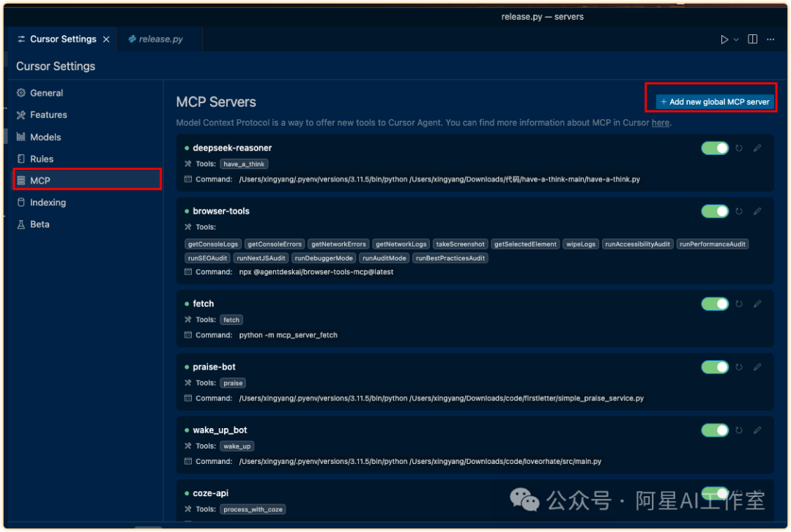Click the runAuditMode tool tag
The height and width of the screenshot is (532, 791).
point(385,258)
